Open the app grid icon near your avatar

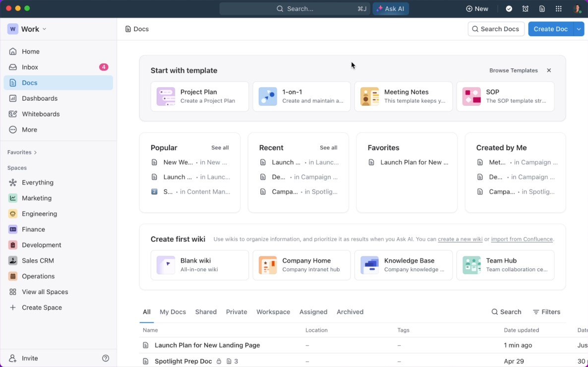click(558, 8)
